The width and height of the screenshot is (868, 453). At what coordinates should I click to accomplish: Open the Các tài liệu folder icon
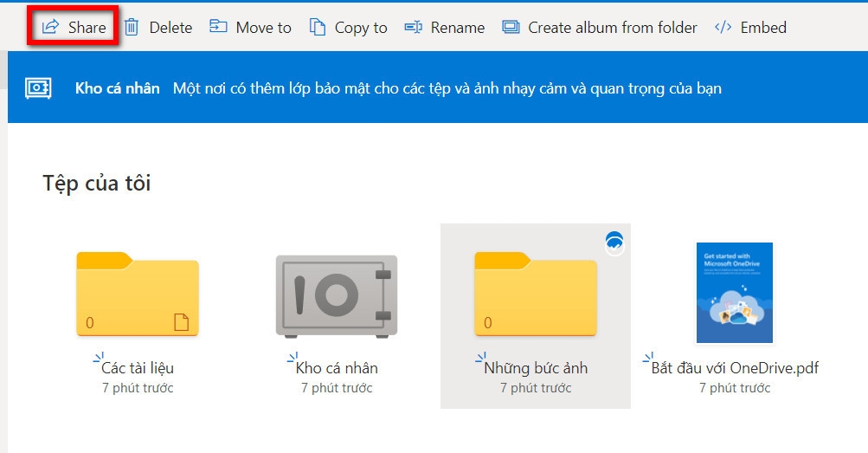[138, 294]
